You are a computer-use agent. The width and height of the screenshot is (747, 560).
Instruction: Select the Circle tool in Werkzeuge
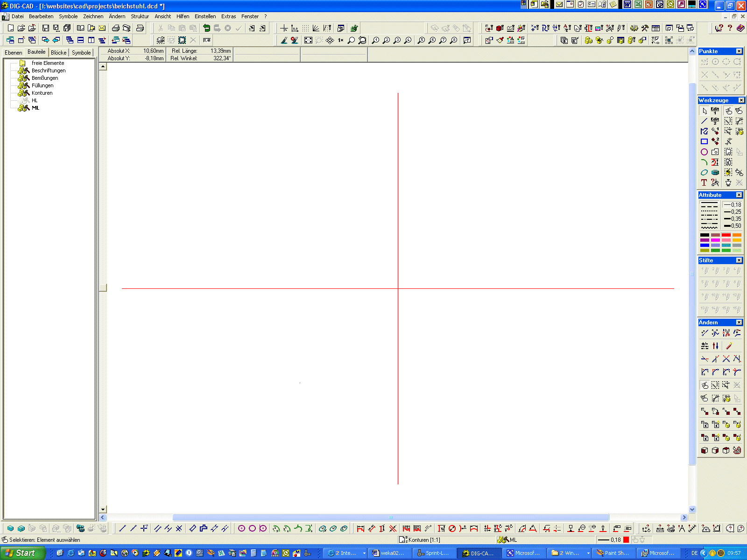tap(705, 152)
